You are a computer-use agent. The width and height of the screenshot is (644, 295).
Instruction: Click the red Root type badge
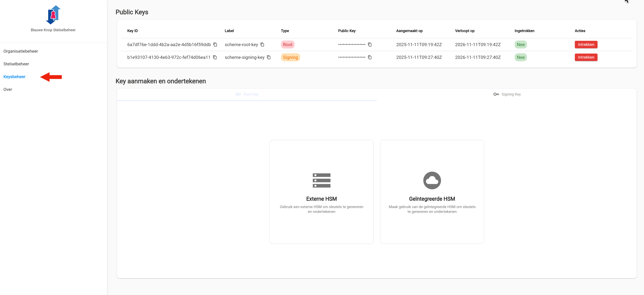(x=287, y=45)
